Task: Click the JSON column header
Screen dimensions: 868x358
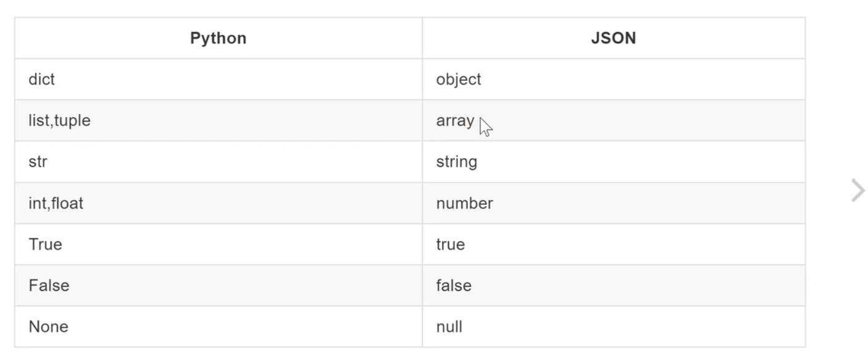Action: point(613,38)
